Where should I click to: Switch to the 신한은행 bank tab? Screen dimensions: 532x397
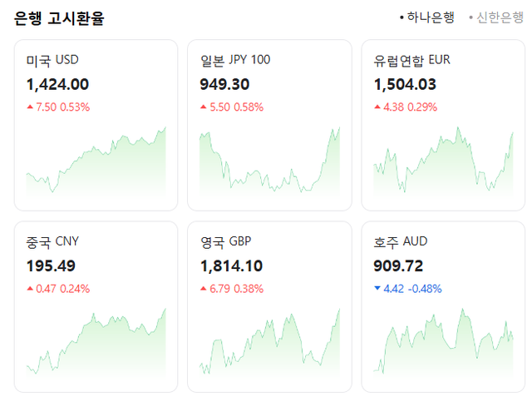499,17
